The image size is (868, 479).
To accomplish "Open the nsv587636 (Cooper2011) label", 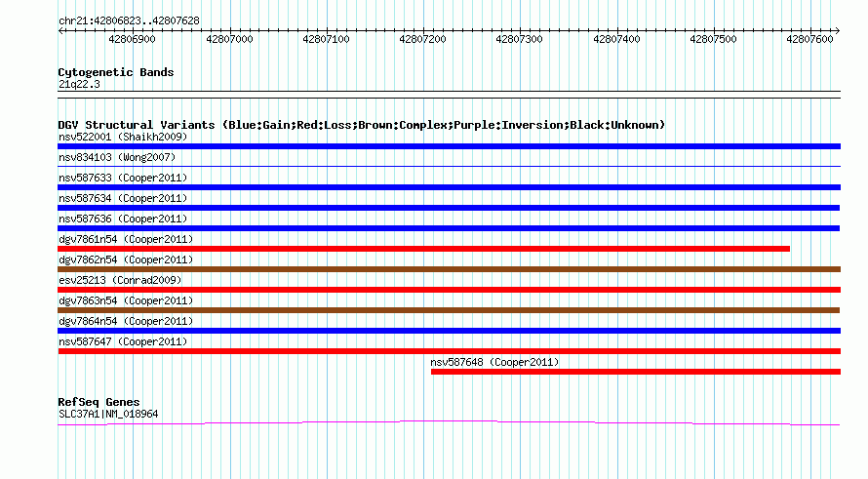I will click(123, 219).
